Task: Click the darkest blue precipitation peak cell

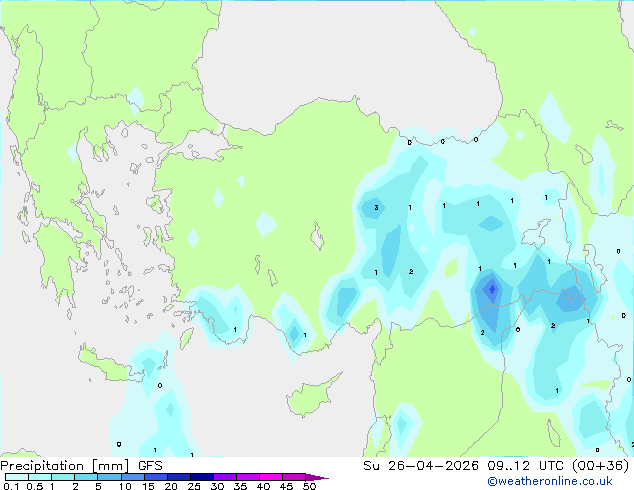Action: [x=492, y=289]
